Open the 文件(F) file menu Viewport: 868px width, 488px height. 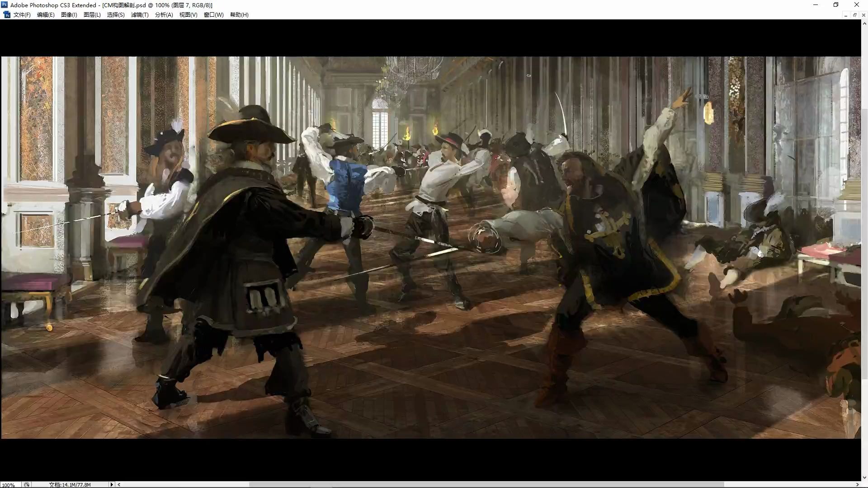[22, 15]
